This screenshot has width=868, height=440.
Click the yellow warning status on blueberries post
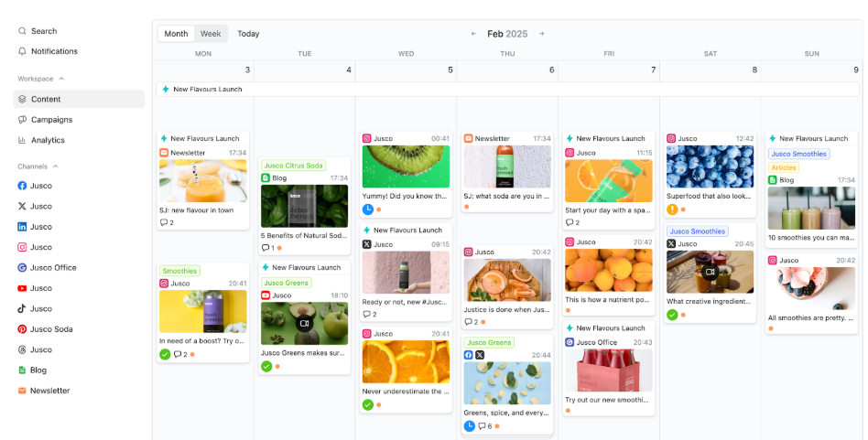(672, 209)
